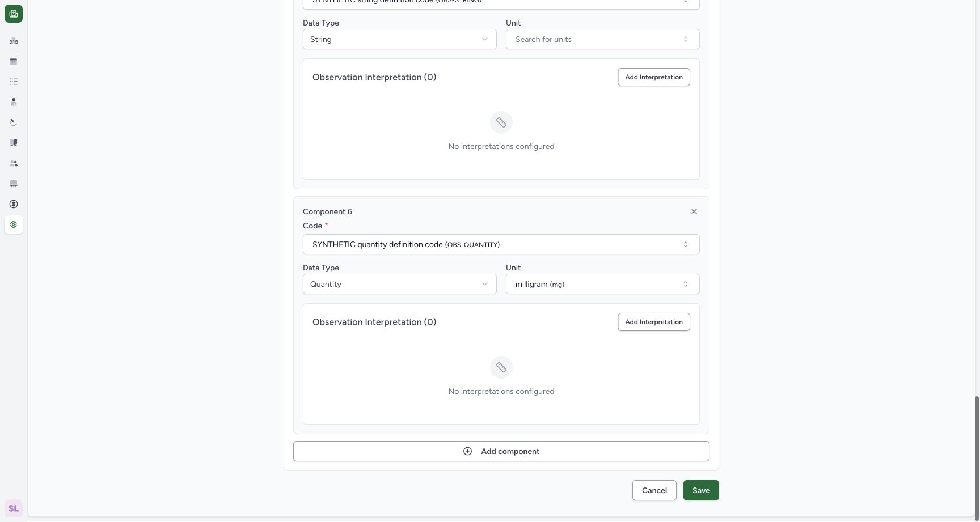
Task: Add interpretation to Component 6
Action: click(x=654, y=322)
